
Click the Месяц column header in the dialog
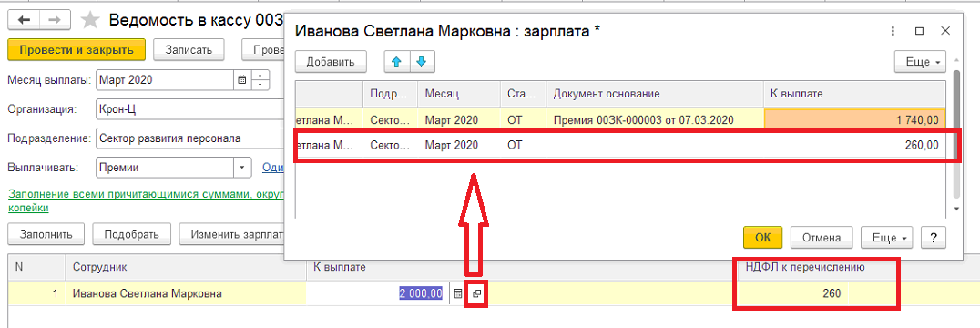459,94
